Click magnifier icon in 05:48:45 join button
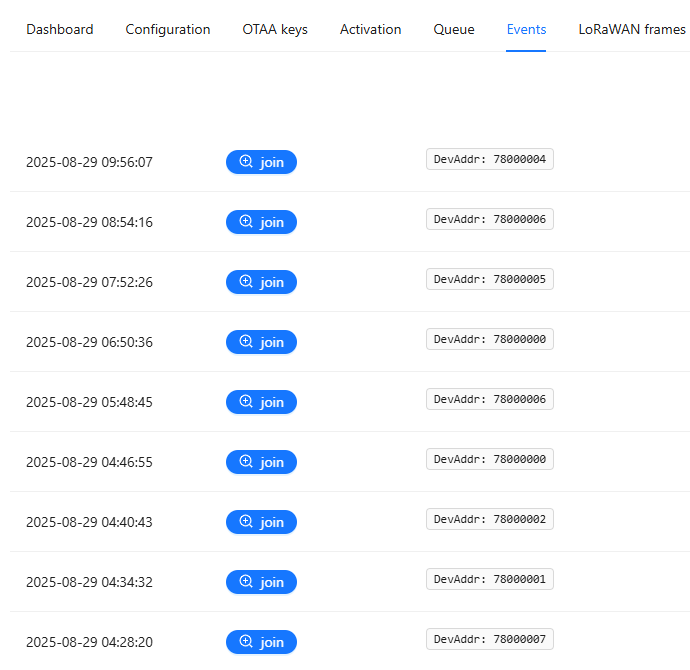Viewport: 690px width, 670px height. click(x=246, y=402)
